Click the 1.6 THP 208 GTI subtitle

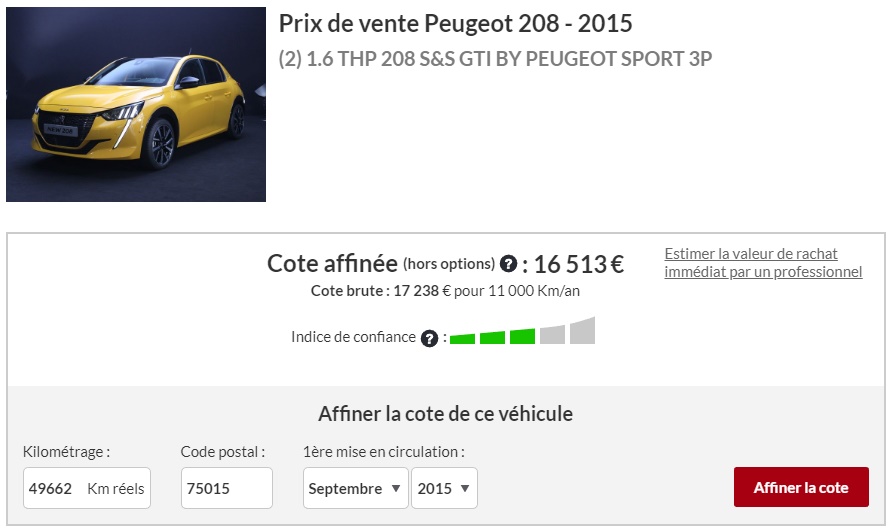click(495, 58)
